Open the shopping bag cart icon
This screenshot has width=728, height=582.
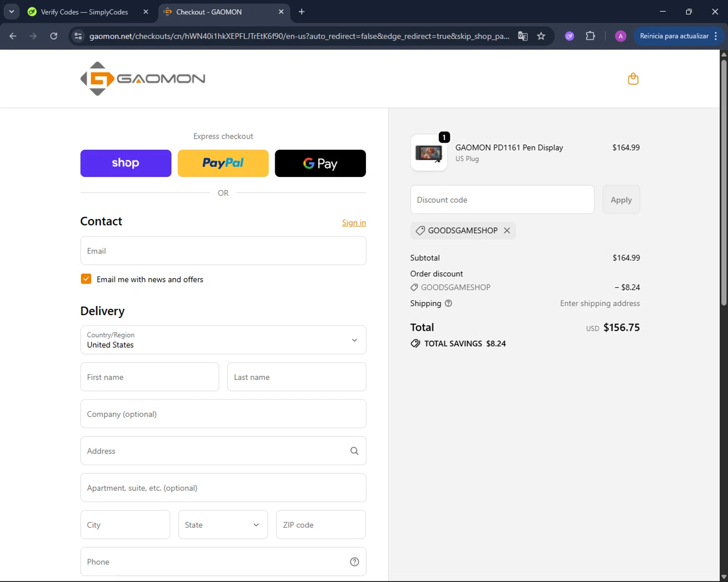pyautogui.click(x=633, y=79)
